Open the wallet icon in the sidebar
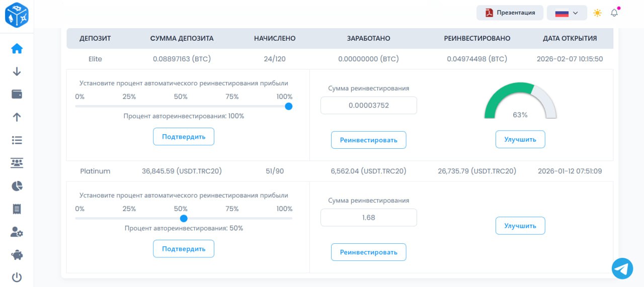Viewport: 644px width, 287px height. (17, 94)
